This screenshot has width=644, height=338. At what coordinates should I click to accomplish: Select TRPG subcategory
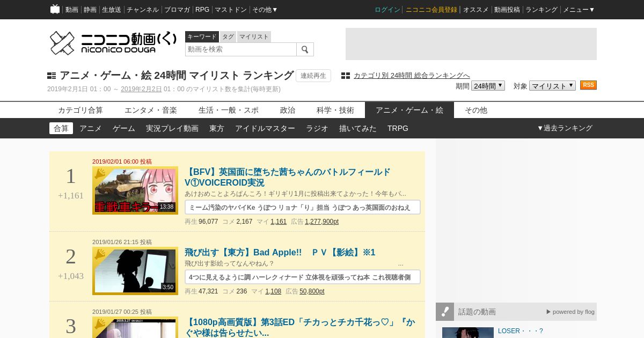click(x=398, y=128)
